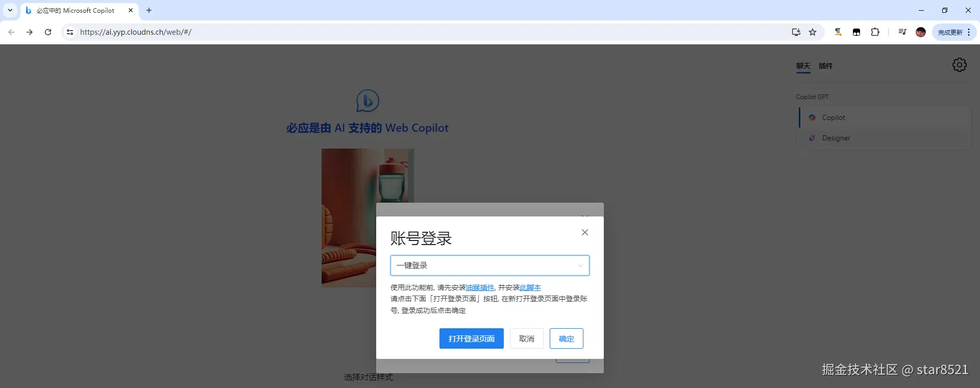Switch to the 聊天 tab
This screenshot has width=980, height=388.
pos(803,66)
